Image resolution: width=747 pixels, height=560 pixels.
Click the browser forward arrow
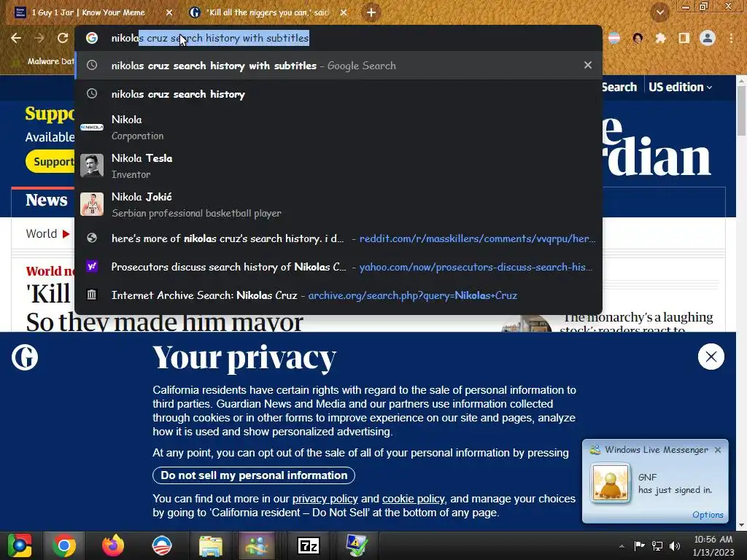coord(39,38)
